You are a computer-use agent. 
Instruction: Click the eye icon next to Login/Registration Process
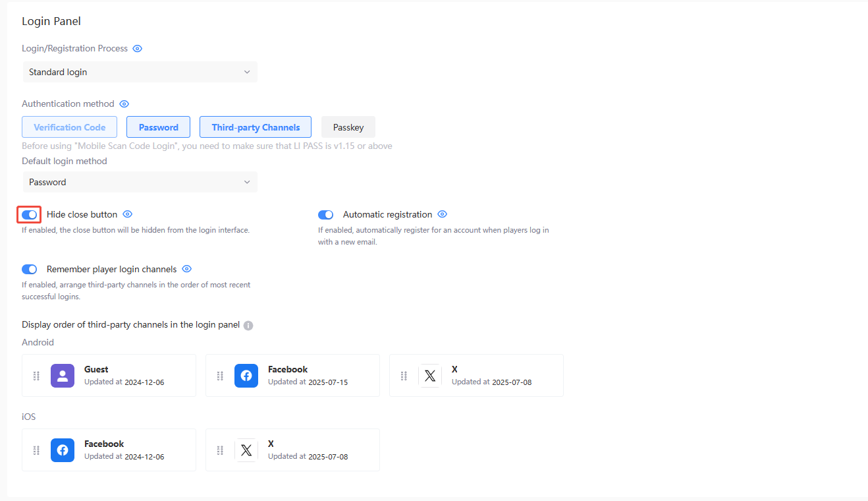137,48
